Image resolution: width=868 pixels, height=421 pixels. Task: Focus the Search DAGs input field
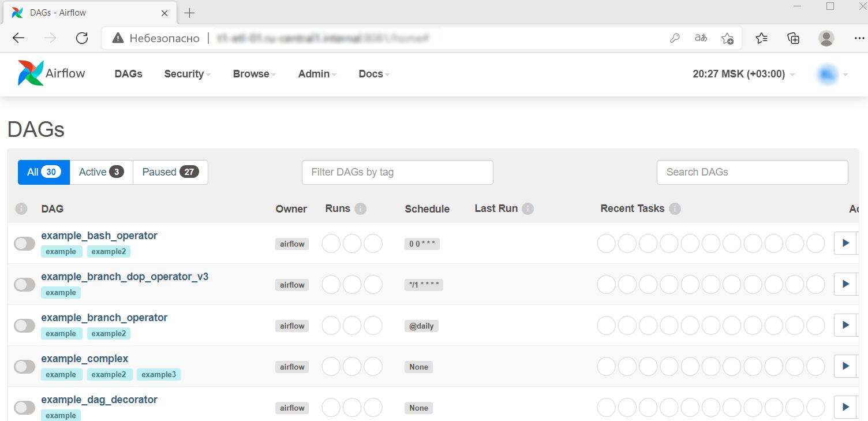tap(752, 172)
